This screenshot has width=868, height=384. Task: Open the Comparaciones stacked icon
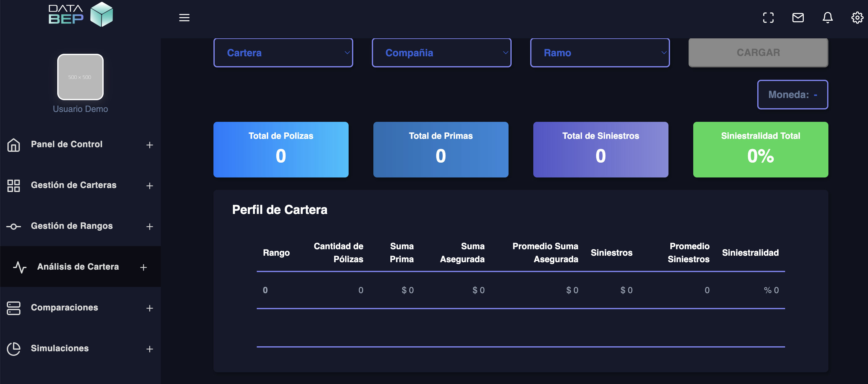coord(14,308)
